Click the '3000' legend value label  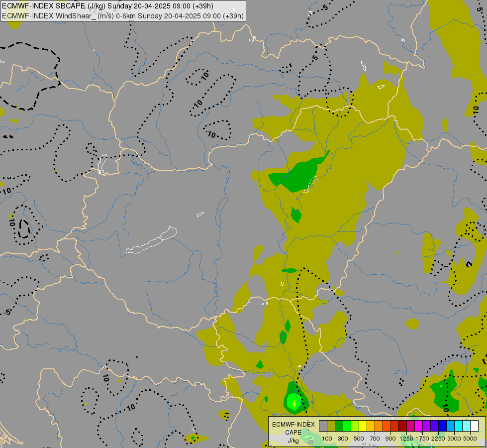coord(454,439)
